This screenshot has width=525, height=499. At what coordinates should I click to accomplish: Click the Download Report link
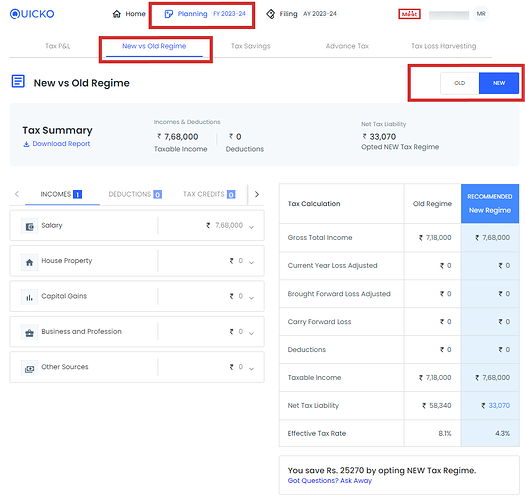point(57,144)
